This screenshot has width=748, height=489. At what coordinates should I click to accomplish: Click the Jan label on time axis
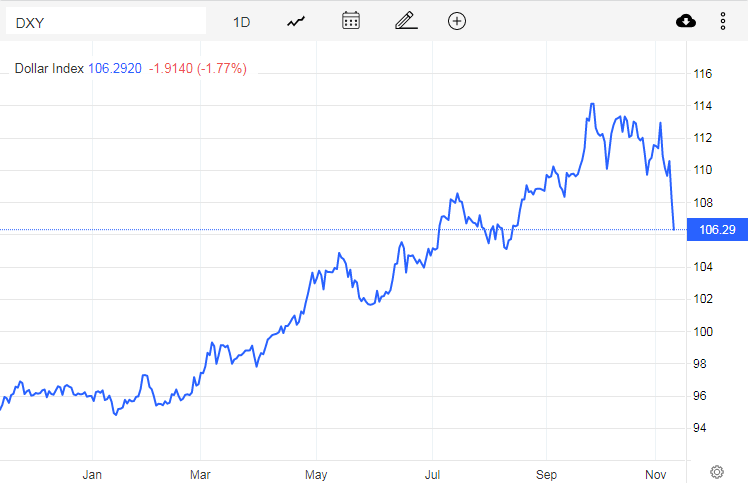click(92, 473)
